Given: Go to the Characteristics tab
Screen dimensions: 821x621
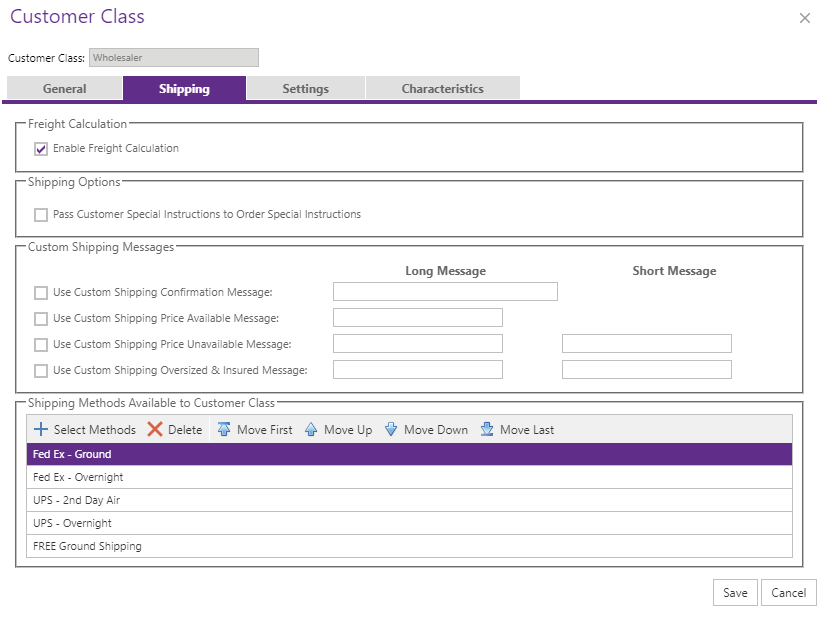Looking at the screenshot, I should click(442, 89).
